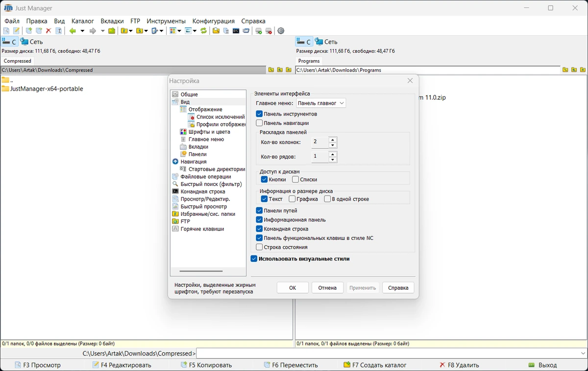Select Горячие клавиши settings item
588x371 pixels.
(x=202, y=229)
